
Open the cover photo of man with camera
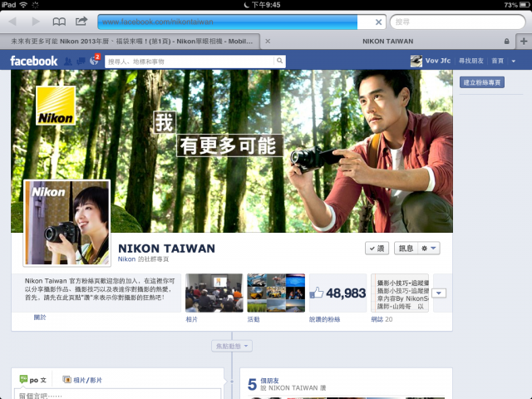pos(232,151)
